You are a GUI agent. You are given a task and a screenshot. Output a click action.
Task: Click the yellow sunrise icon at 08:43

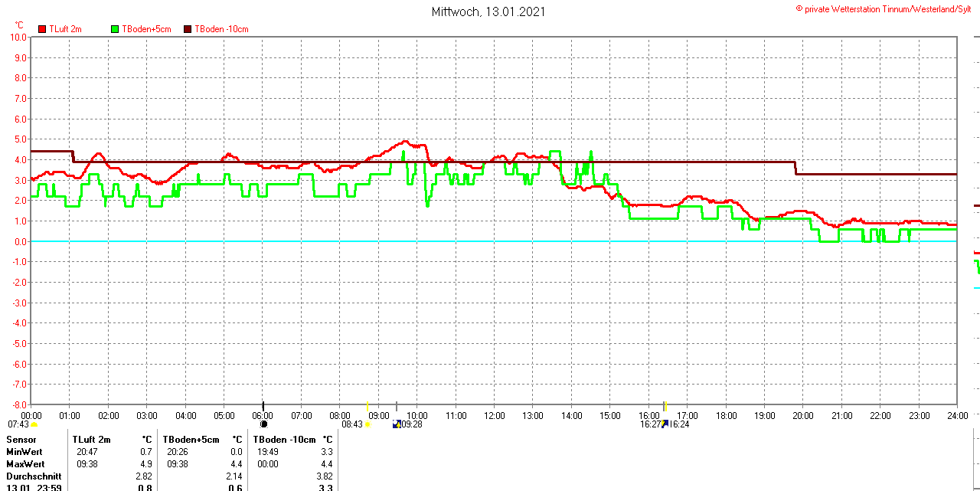click(368, 424)
